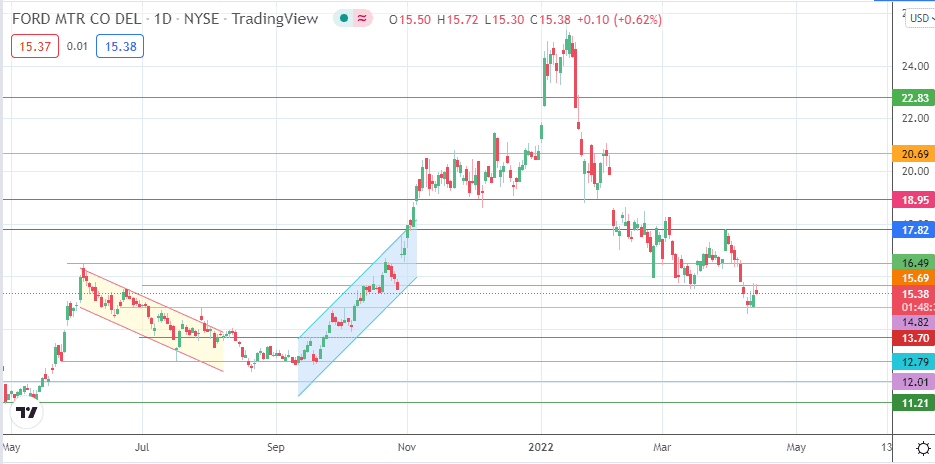Click the Mar label on time axis
935x464 pixels.
click(663, 447)
